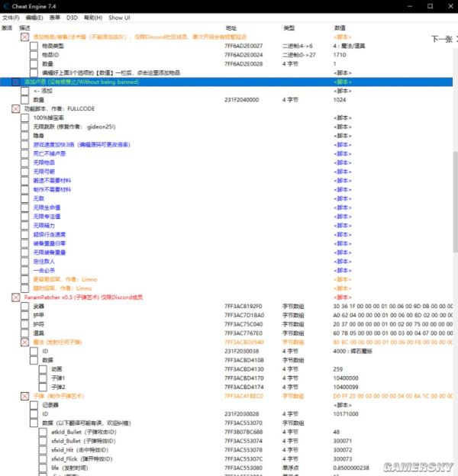
Task: Click value 10400000 in 子弹1 row
Action: coord(346,378)
